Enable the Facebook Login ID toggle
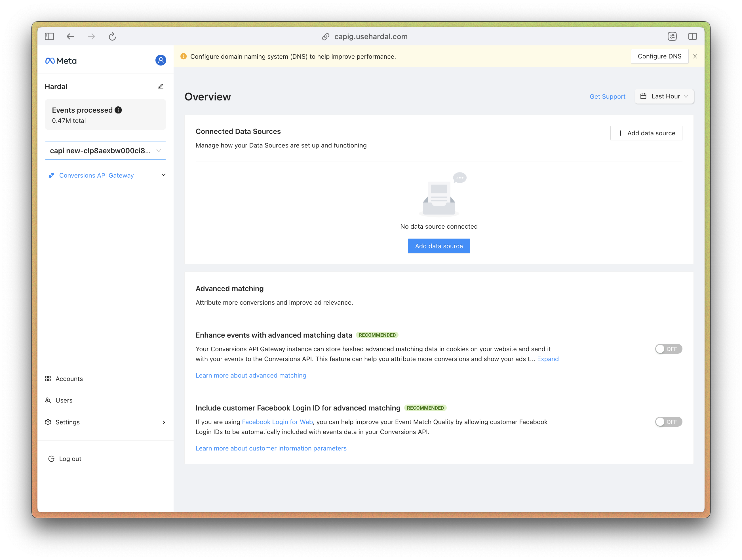This screenshot has height=560, width=742. pyautogui.click(x=669, y=422)
